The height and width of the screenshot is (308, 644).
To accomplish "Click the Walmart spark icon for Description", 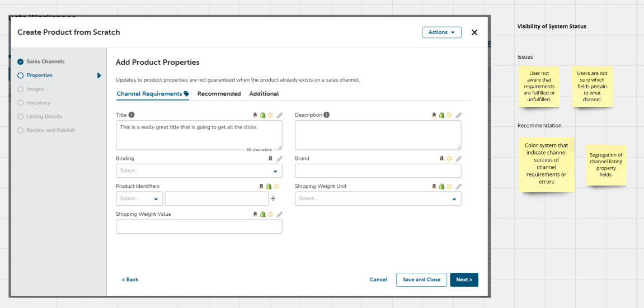I will (449, 115).
